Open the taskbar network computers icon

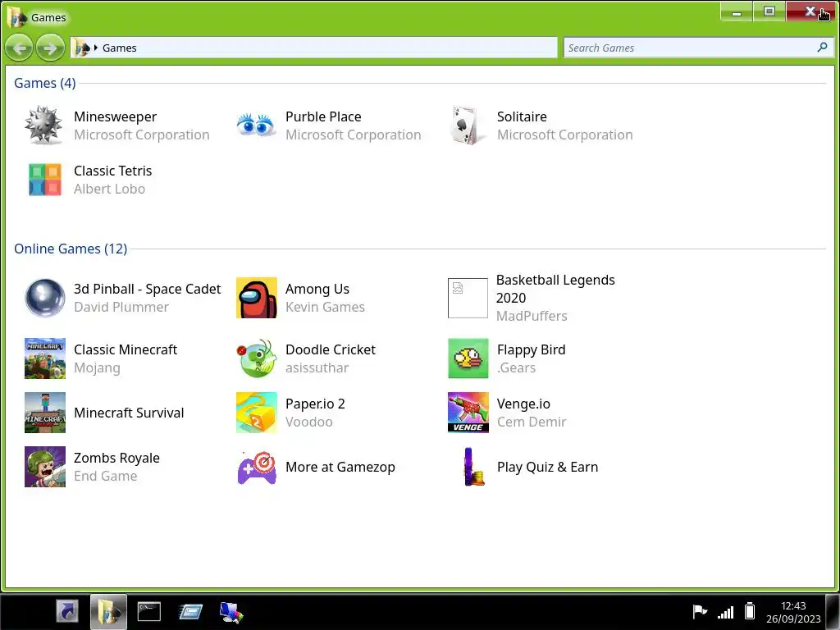(x=231, y=612)
